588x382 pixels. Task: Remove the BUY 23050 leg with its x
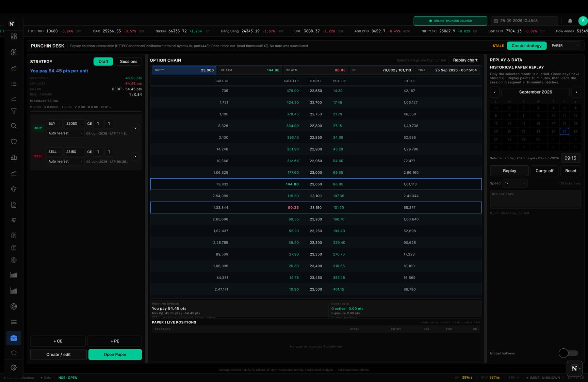(x=136, y=128)
